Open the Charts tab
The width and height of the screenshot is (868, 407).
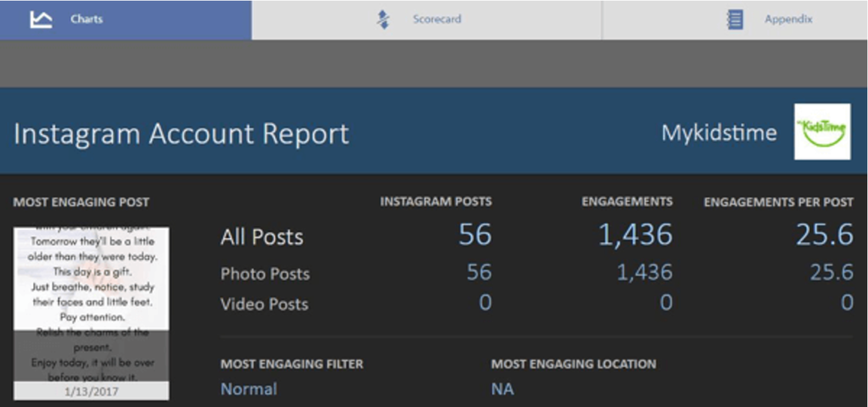(x=125, y=20)
